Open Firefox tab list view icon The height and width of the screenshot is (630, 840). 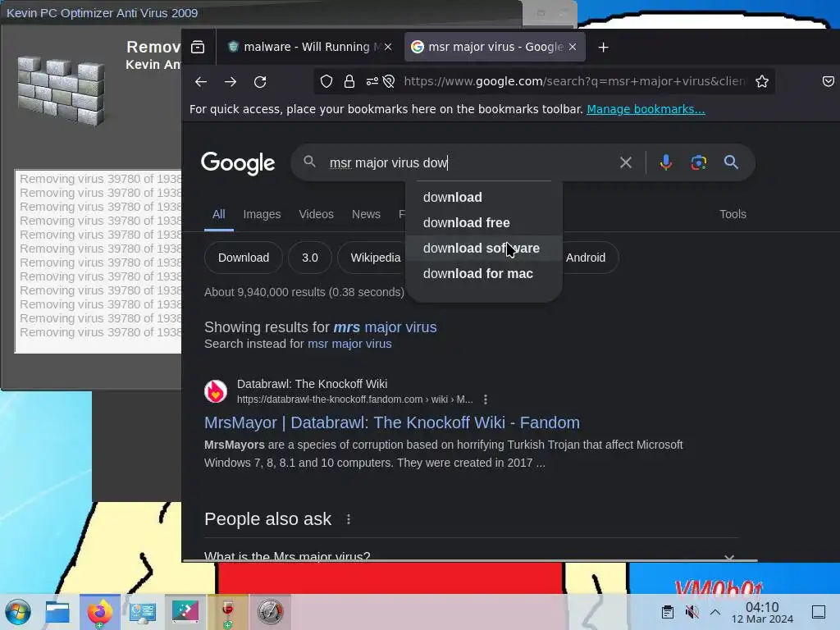click(198, 47)
